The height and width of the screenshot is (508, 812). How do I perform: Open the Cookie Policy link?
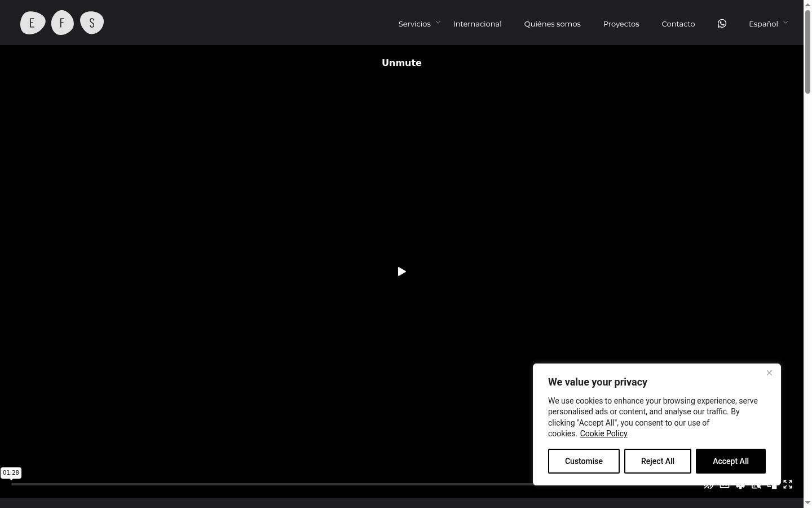coord(603,433)
